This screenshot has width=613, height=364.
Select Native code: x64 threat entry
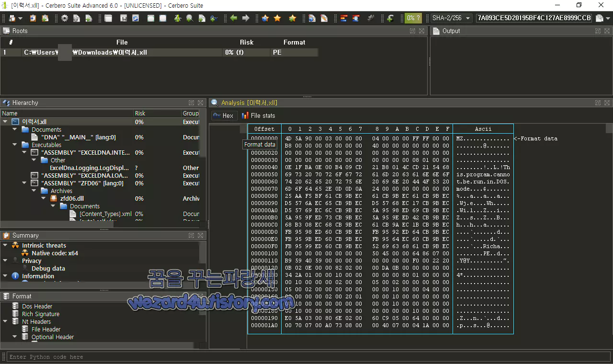pos(55,253)
